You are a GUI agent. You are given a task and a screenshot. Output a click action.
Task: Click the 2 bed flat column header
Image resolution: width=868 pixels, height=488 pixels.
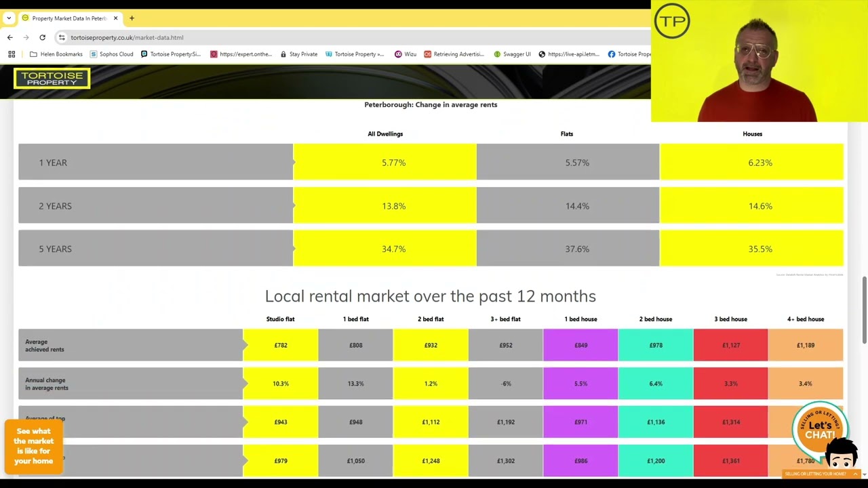(431, 319)
